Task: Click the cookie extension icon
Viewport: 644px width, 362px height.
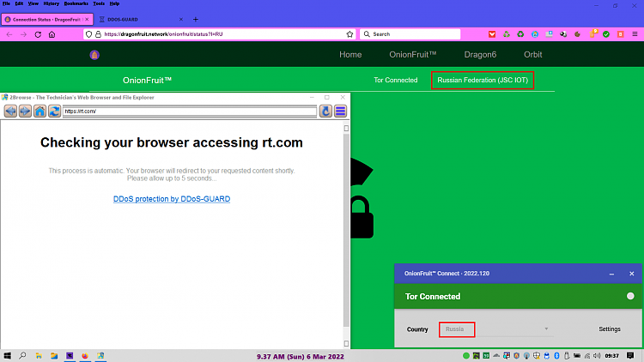Action: (578, 34)
